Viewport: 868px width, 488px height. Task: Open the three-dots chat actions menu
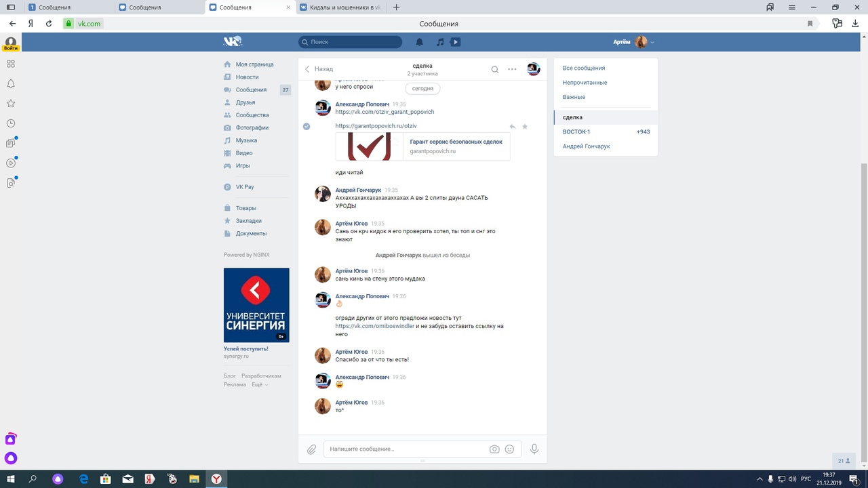[512, 69]
